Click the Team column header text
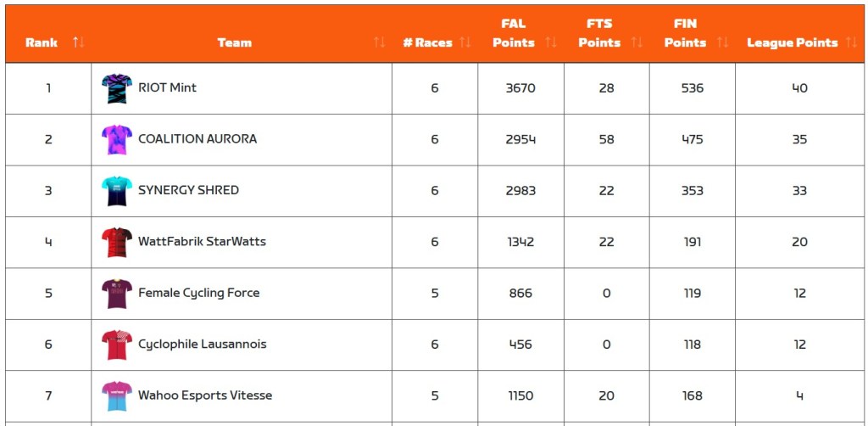 pyautogui.click(x=234, y=42)
